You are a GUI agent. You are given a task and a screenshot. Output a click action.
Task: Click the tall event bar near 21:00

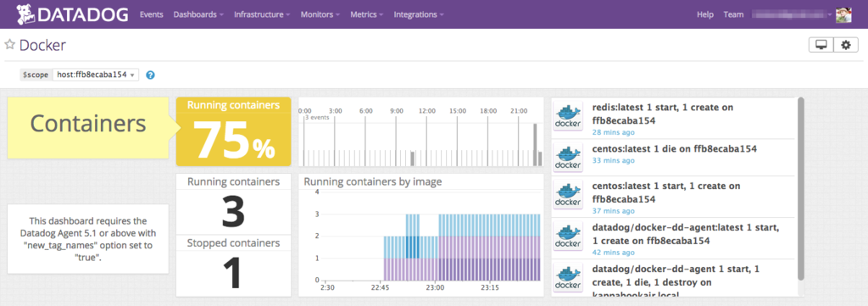click(x=536, y=144)
